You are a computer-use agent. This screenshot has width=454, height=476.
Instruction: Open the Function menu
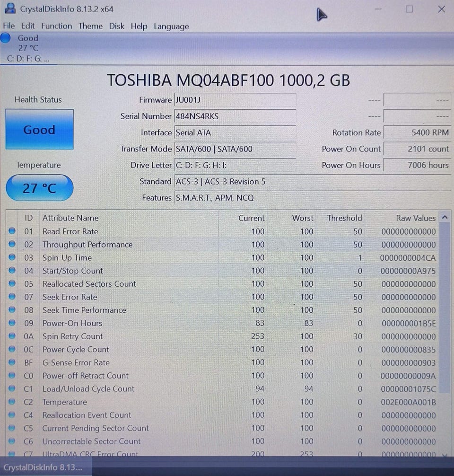coord(56,26)
